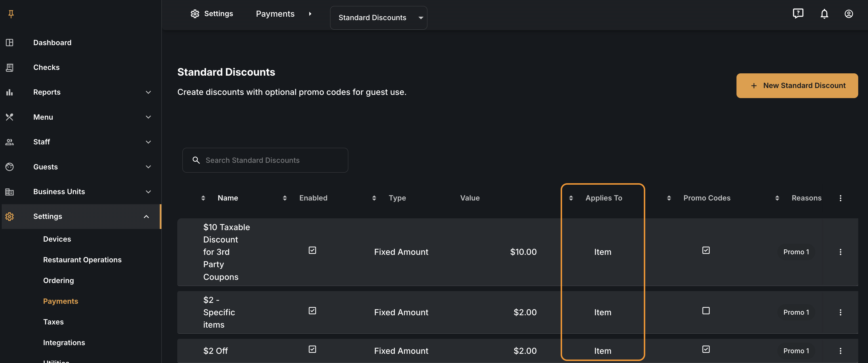Focus the Search Standard Discounts field
This screenshot has height=363, width=868.
coord(265,160)
